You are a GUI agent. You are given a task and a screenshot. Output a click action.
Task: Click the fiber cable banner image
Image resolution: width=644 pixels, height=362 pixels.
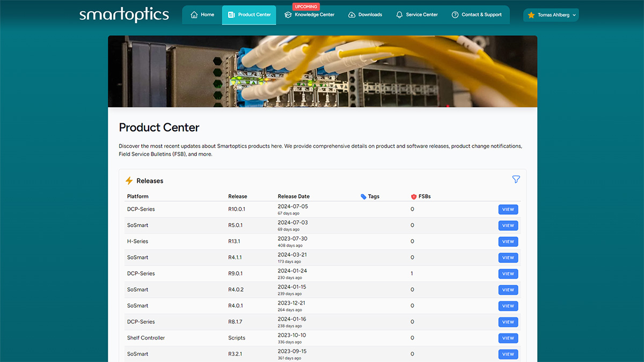pyautogui.click(x=323, y=71)
